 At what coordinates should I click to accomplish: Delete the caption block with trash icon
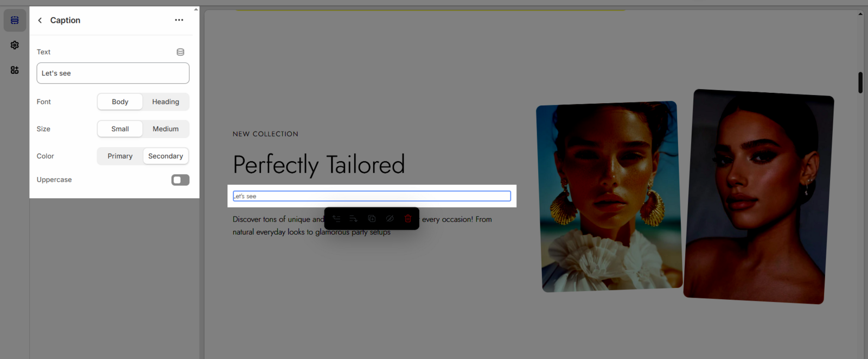(408, 219)
